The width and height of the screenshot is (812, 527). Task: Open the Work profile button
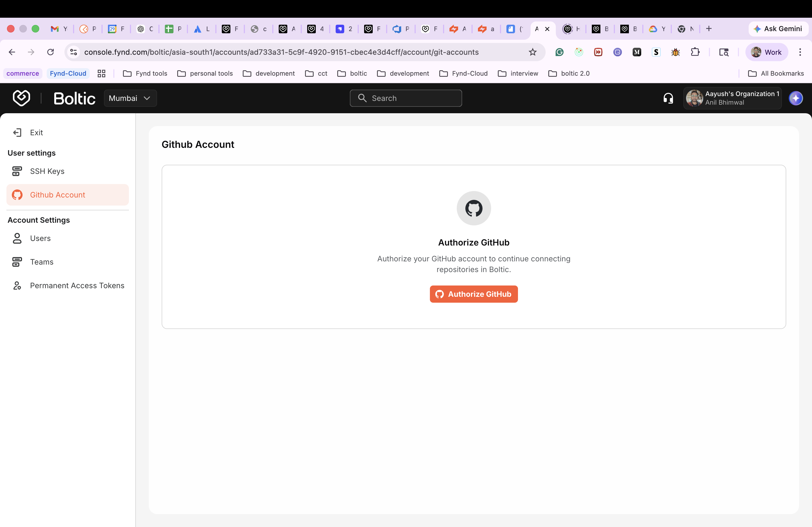(766, 52)
